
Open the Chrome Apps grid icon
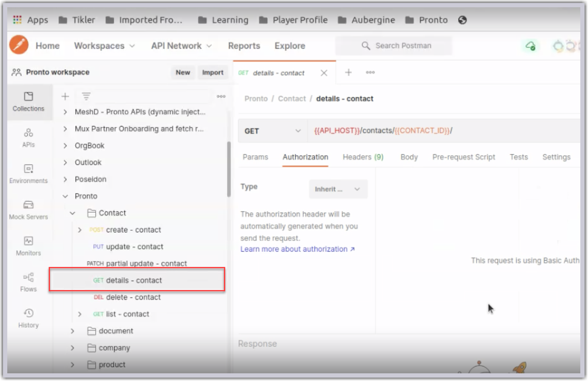18,20
